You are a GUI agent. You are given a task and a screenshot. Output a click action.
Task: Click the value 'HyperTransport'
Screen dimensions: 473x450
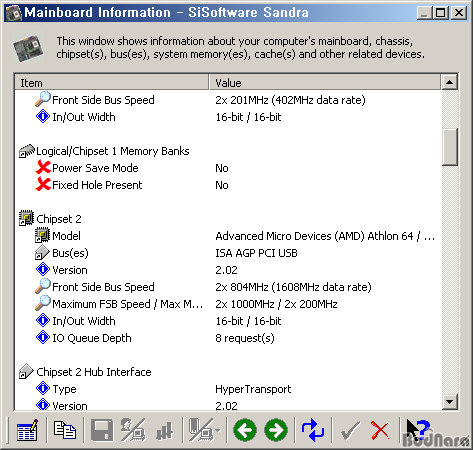click(253, 389)
